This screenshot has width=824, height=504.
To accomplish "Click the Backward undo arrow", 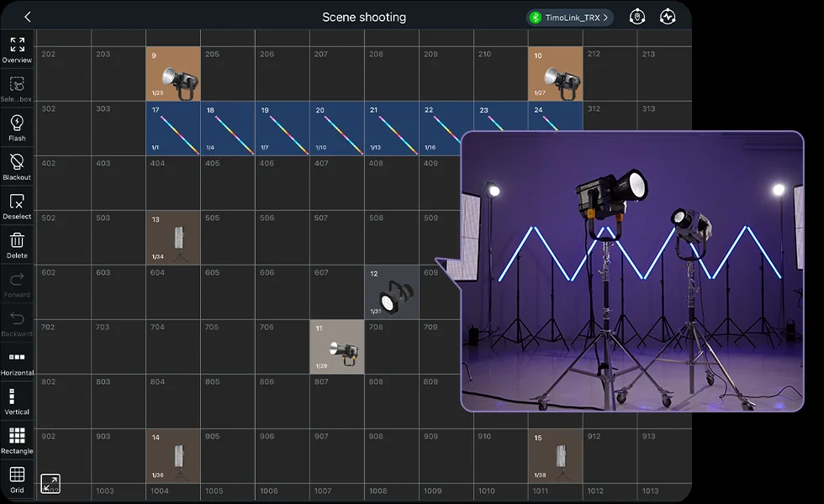I will [x=17, y=323].
